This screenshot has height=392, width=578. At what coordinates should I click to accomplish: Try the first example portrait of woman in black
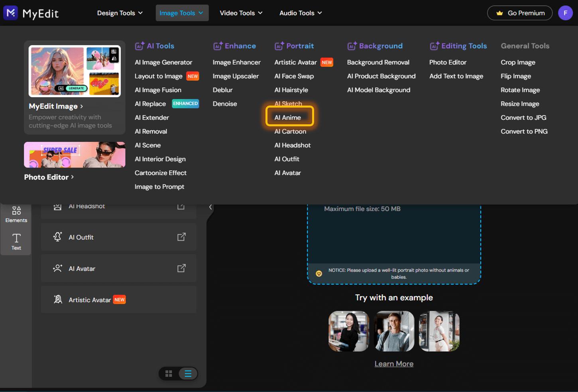[x=349, y=331]
